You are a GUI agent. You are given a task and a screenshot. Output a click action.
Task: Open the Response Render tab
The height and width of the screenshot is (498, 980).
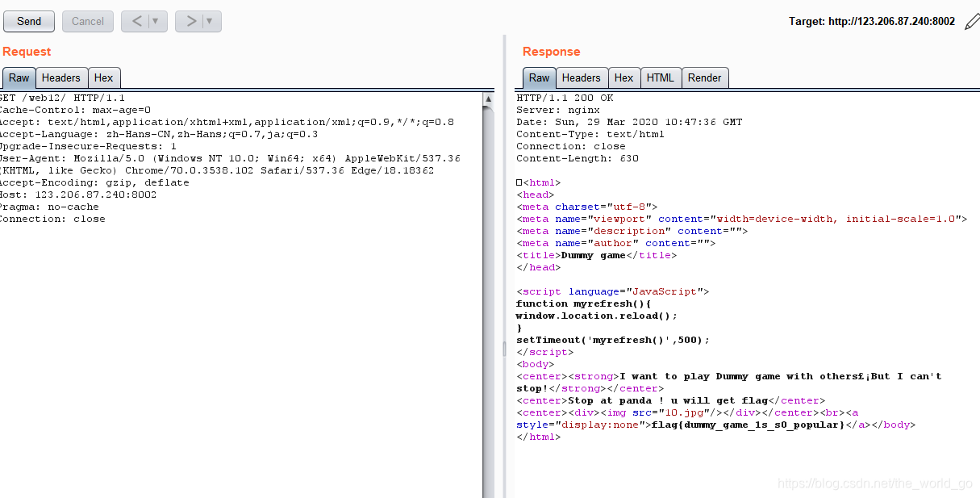tap(705, 78)
